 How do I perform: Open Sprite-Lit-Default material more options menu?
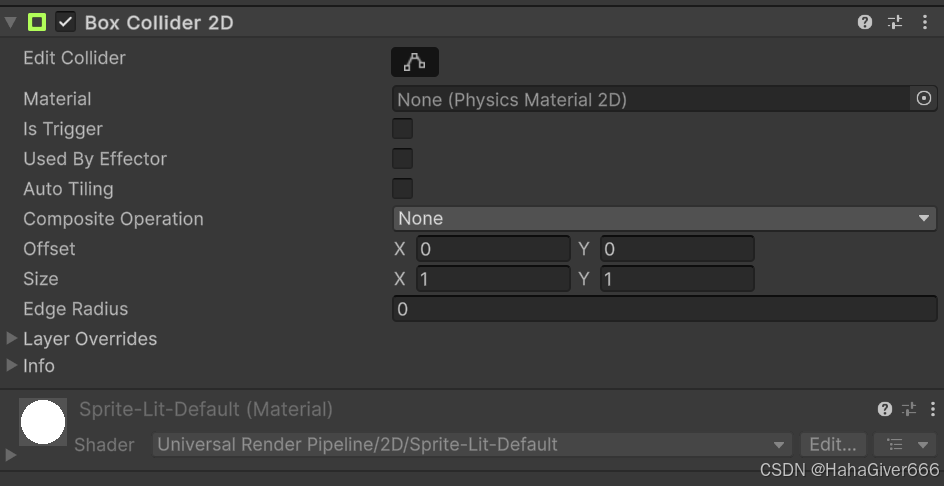[x=932, y=409]
